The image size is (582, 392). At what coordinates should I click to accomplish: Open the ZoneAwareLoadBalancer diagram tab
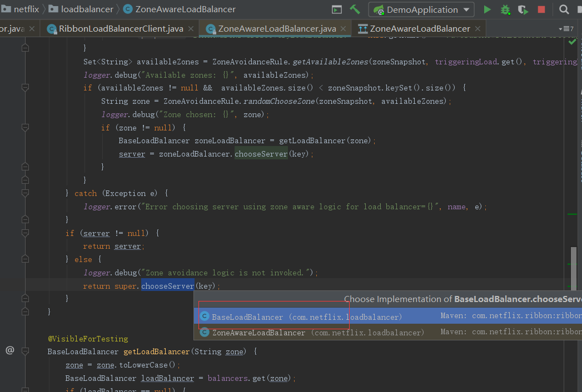coord(420,28)
